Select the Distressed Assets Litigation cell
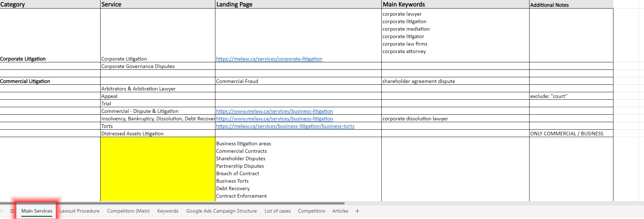This screenshot has width=644, height=219. 158,134
